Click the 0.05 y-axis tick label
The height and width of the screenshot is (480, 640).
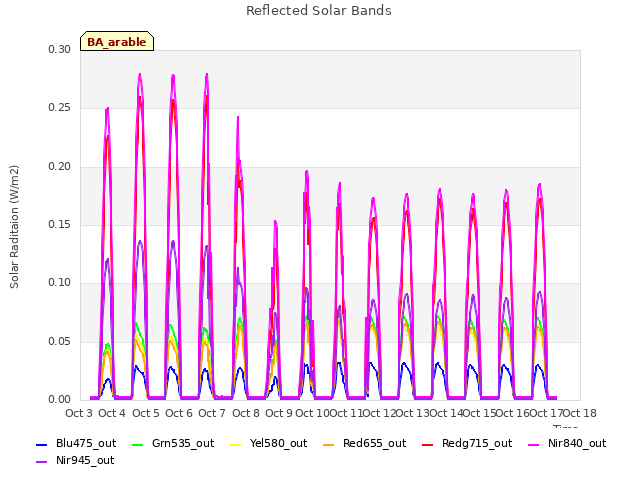point(59,341)
